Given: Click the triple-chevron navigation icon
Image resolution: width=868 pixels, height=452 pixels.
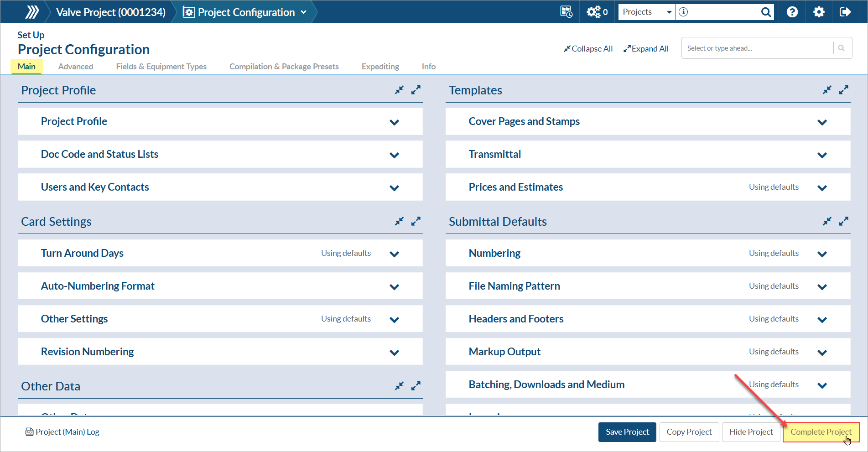Looking at the screenshot, I should pos(32,12).
